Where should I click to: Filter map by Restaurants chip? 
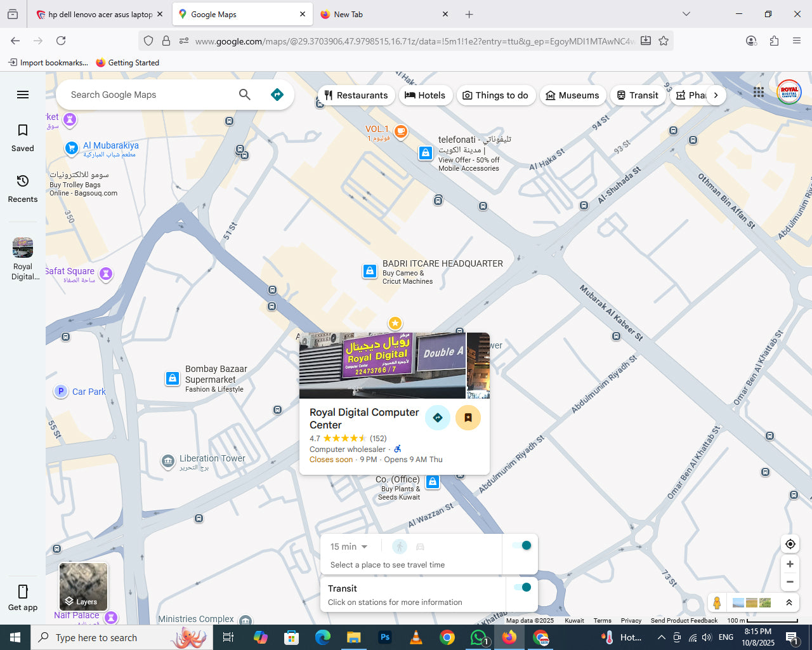point(356,95)
